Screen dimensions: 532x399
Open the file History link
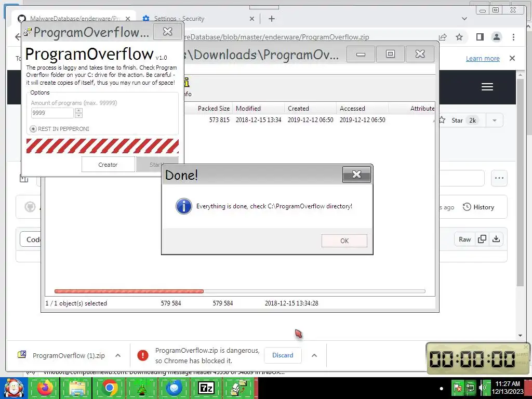(478, 207)
